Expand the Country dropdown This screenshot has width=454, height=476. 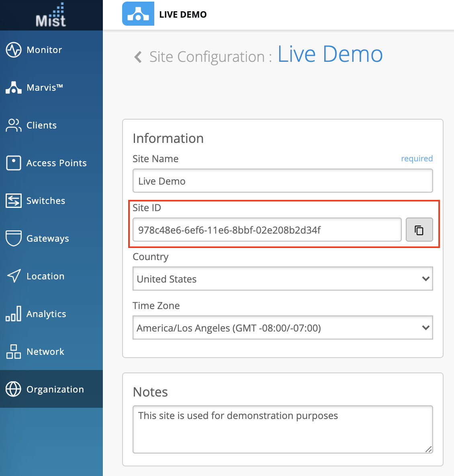point(282,279)
